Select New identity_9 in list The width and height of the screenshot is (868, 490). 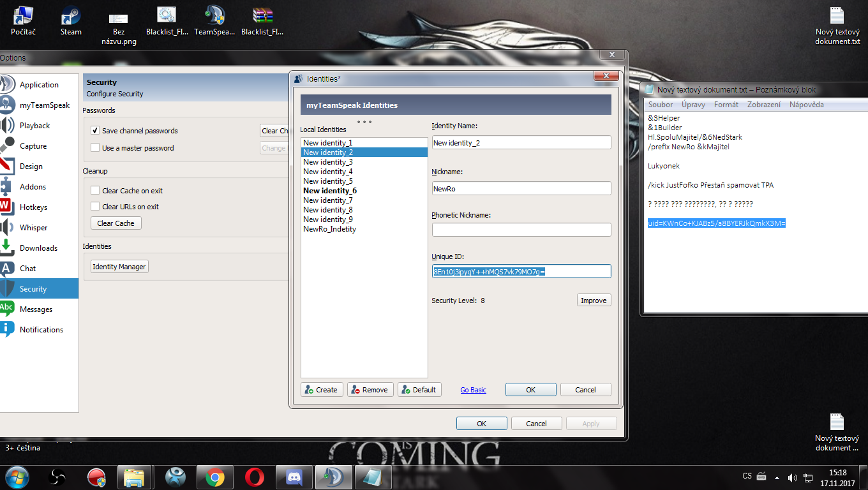coord(364,219)
